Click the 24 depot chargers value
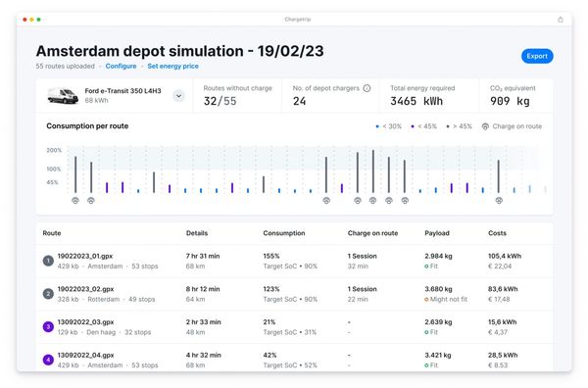Screen dimensions: 588x388 (299, 101)
